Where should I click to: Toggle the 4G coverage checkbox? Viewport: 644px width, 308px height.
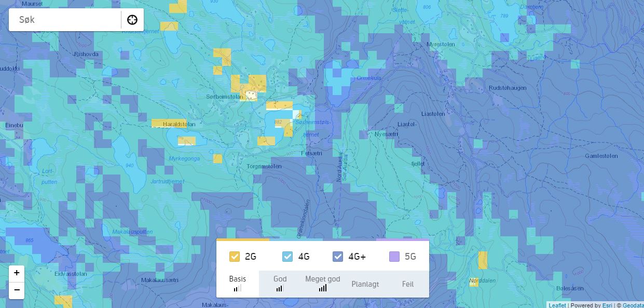click(287, 257)
